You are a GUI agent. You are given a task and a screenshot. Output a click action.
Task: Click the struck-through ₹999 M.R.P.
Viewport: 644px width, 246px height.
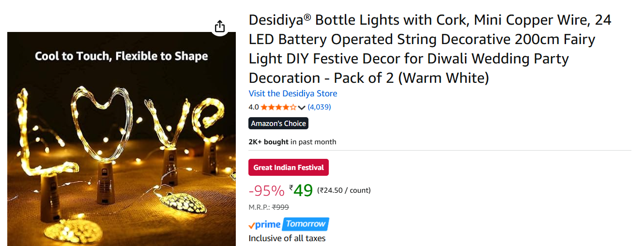point(280,207)
